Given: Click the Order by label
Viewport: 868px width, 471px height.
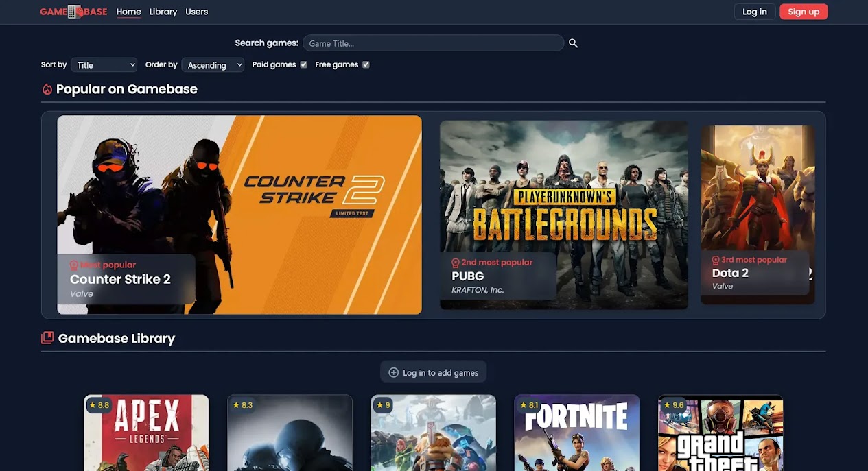Looking at the screenshot, I should 161,64.
